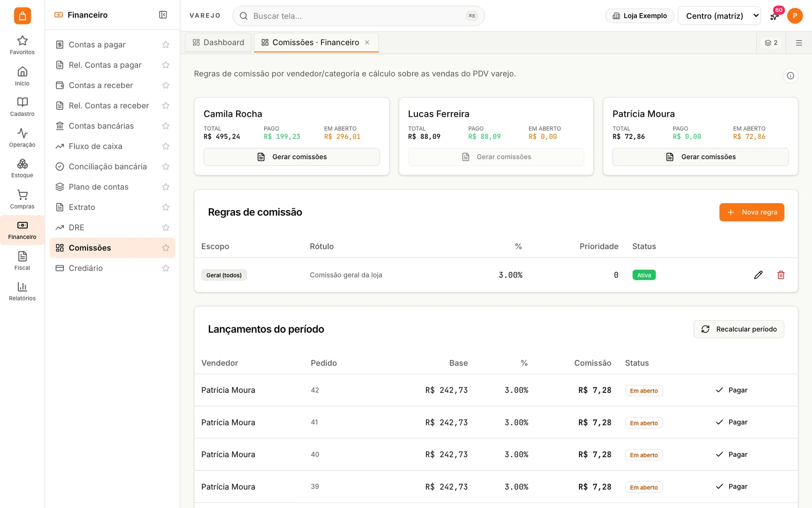Switch to the Dashboard tab

click(x=218, y=42)
